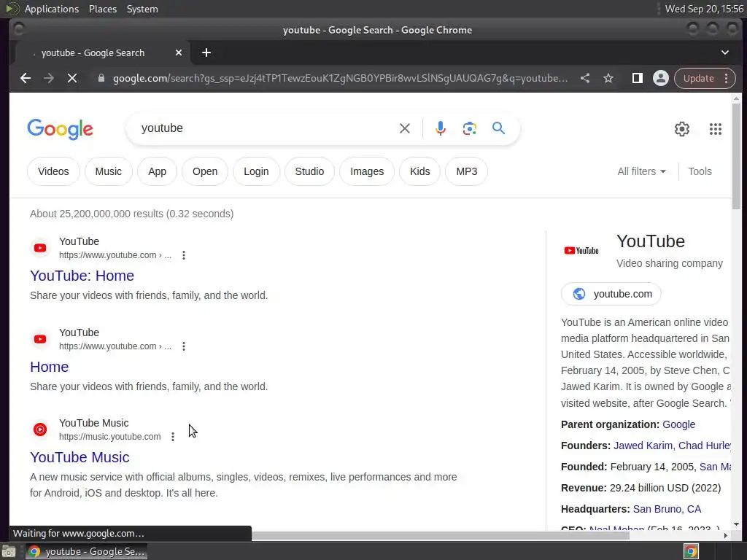The image size is (747, 560).
Task: Open the Home result link
Action: (49, 367)
